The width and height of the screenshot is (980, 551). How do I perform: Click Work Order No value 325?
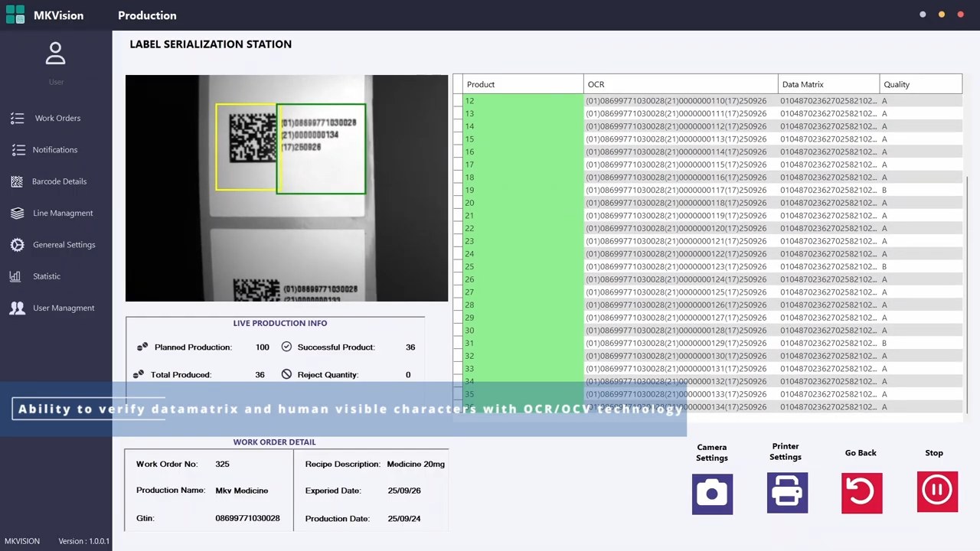(222, 464)
